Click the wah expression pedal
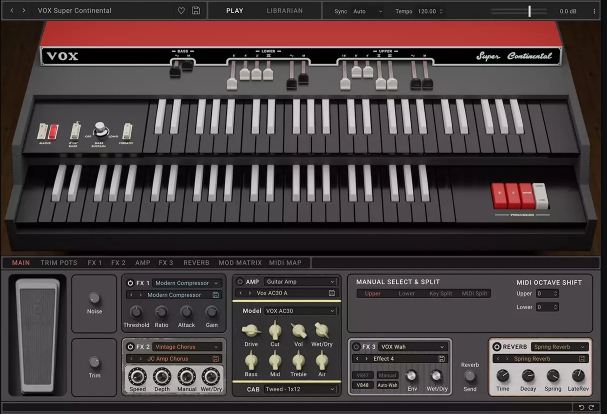This screenshot has height=414, width=607. pyautogui.click(x=38, y=335)
